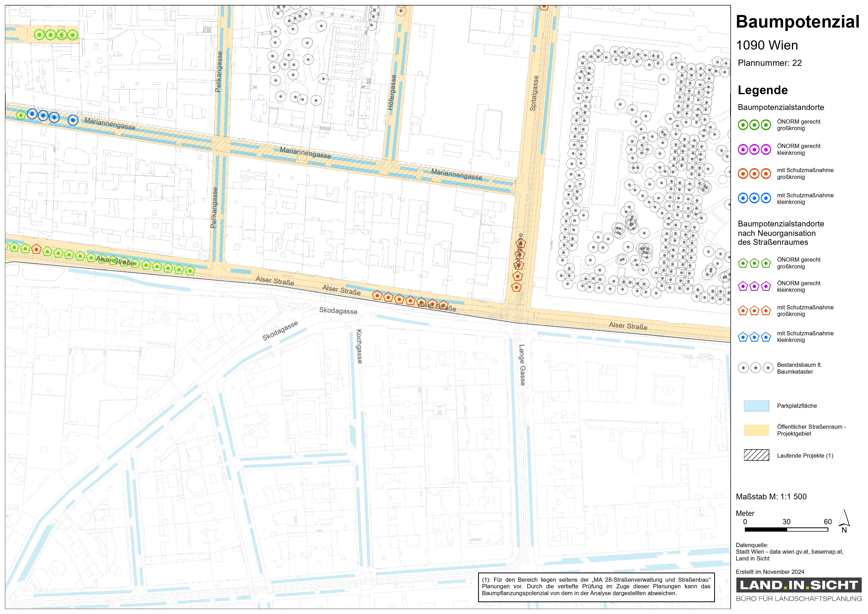Click the Lange Gasse street label
This screenshot has width=868, height=614.
522,365
